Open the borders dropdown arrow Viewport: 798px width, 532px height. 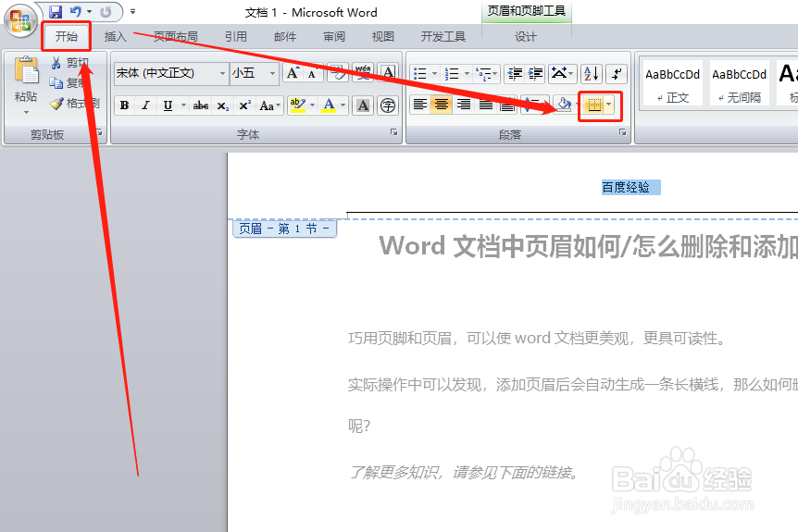pos(609,105)
